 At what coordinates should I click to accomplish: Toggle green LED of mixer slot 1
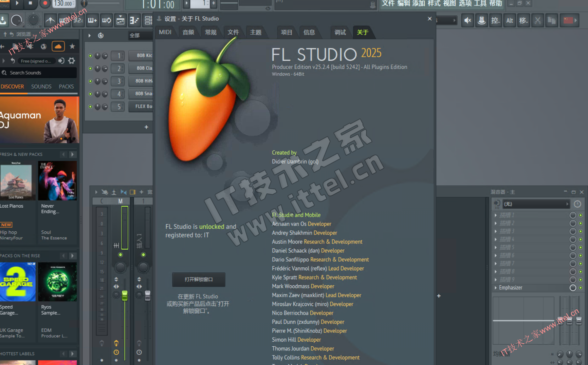(x=581, y=215)
